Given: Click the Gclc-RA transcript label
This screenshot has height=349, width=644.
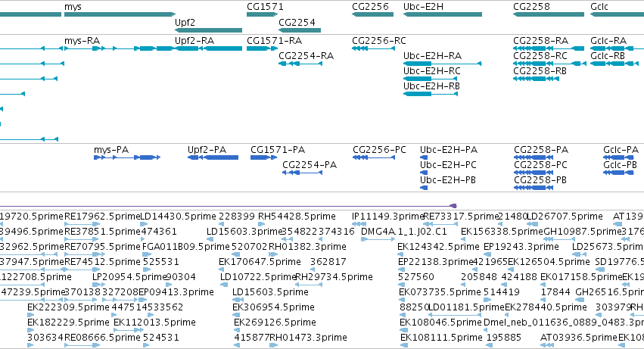Looking at the screenshot, I should coord(608,41).
